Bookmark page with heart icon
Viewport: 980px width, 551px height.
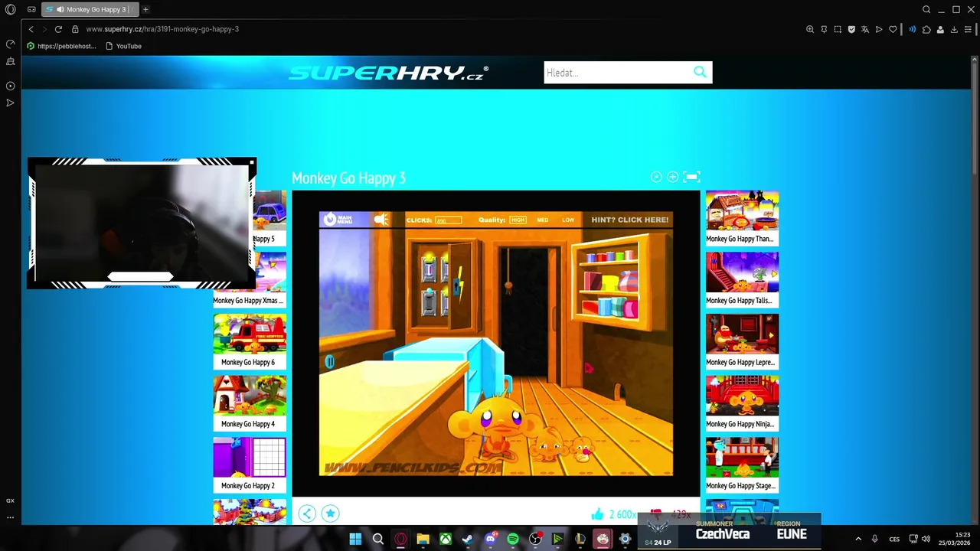pyautogui.click(x=893, y=29)
